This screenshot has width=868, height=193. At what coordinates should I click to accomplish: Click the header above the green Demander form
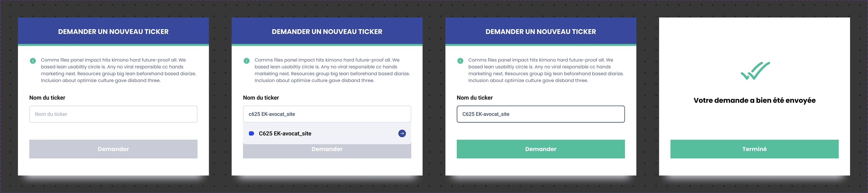tap(541, 32)
